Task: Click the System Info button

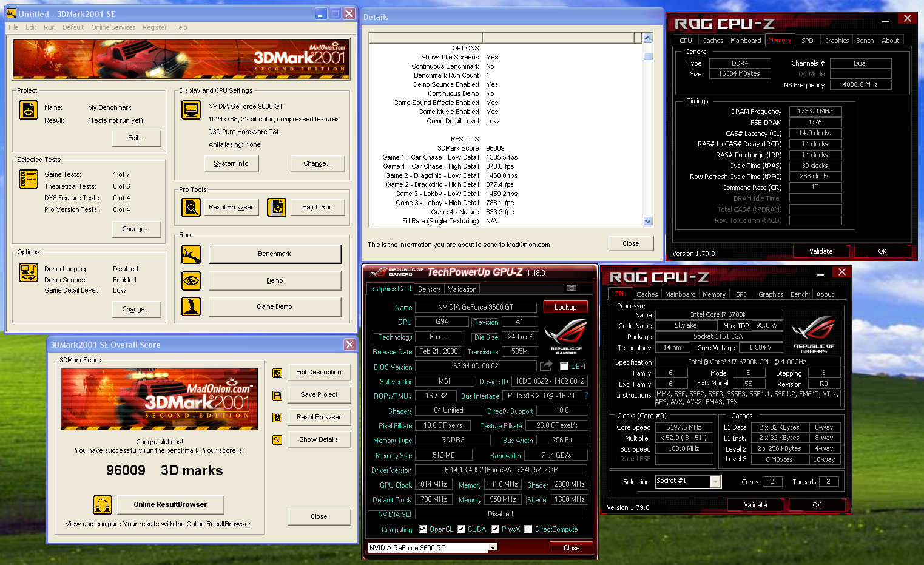Action: pyautogui.click(x=231, y=163)
